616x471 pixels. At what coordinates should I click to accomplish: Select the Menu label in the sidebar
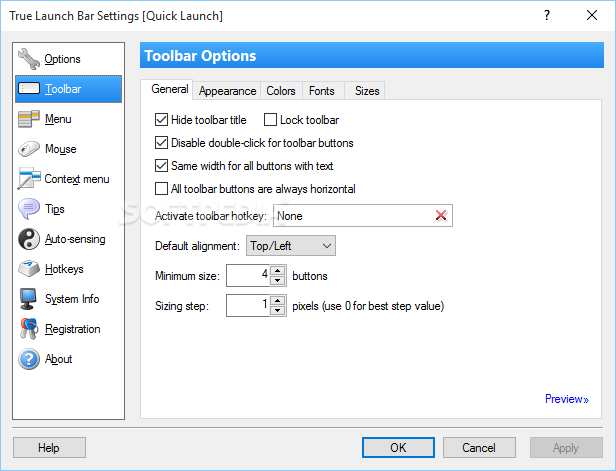click(x=58, y=119)
